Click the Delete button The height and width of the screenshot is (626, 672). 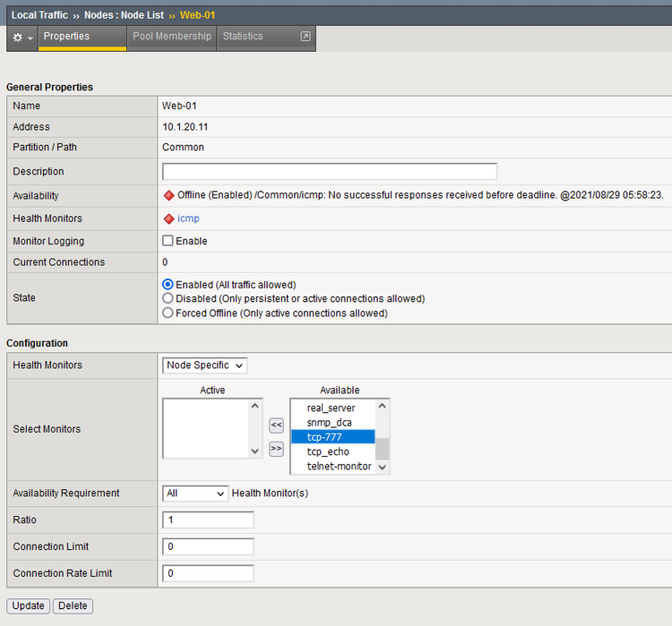point(73,605)
